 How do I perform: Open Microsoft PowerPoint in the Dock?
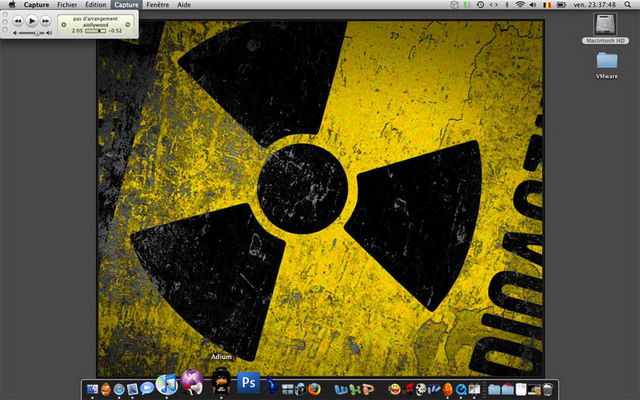[369, 390]
